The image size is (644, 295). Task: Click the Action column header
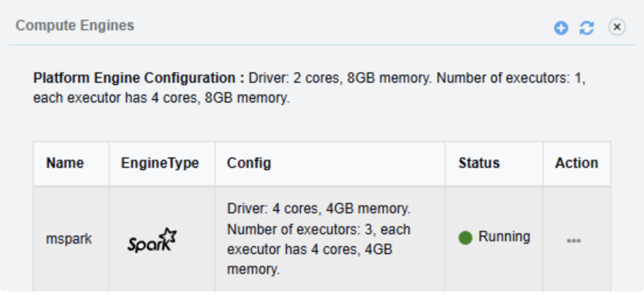click(x=576, y=163)
